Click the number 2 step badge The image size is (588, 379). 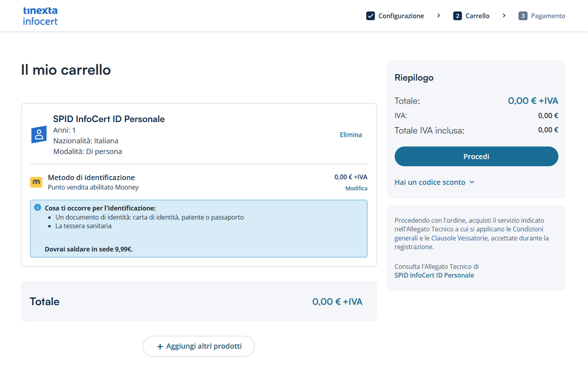[457, 16]
